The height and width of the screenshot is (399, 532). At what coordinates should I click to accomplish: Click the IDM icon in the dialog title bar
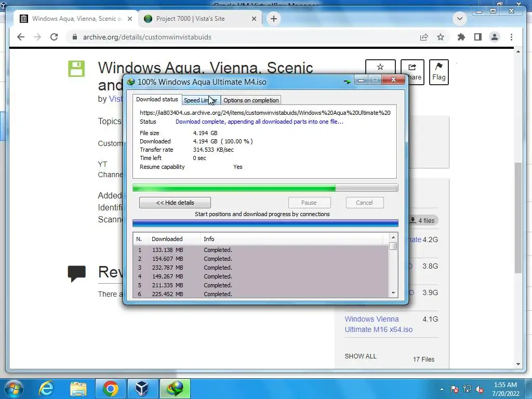point(131,82)
